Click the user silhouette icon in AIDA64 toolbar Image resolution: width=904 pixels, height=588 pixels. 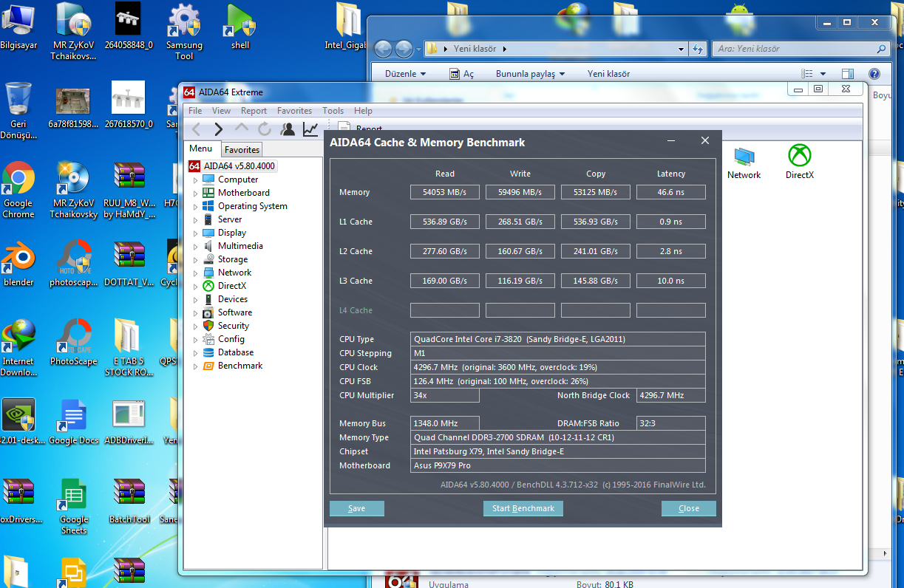pyautogui.click(x=288, y=129)
